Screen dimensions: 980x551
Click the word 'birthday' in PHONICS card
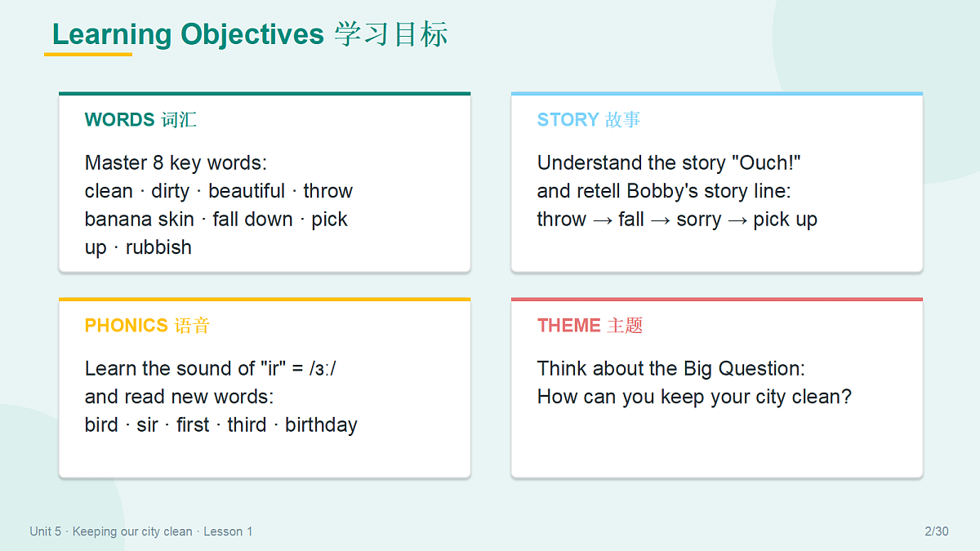[x=321, y=425]
